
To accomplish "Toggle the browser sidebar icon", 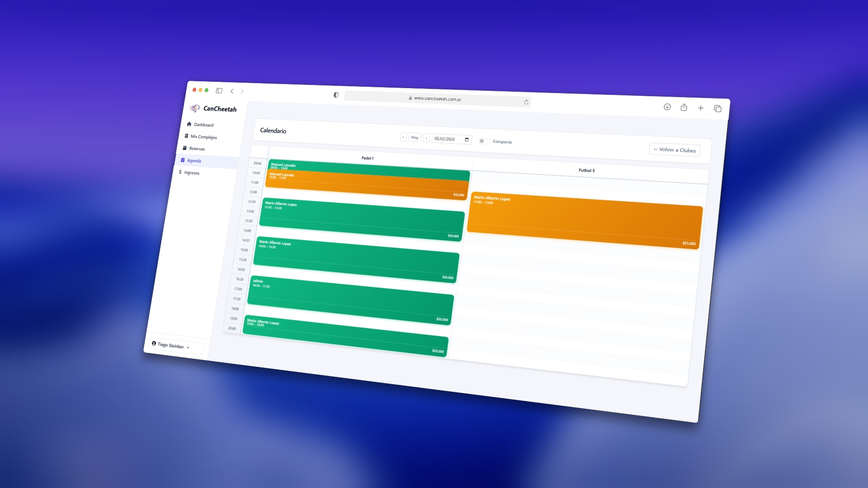I will click(219, 90).
